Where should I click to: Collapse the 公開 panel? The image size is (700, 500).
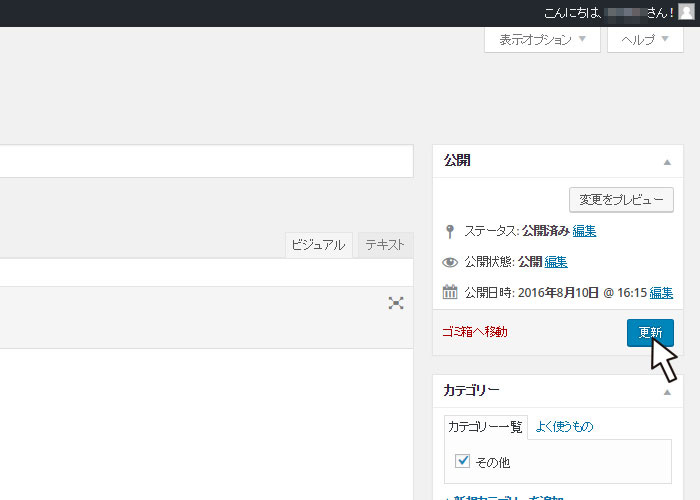pyautogui.click(x=667, y=162)
